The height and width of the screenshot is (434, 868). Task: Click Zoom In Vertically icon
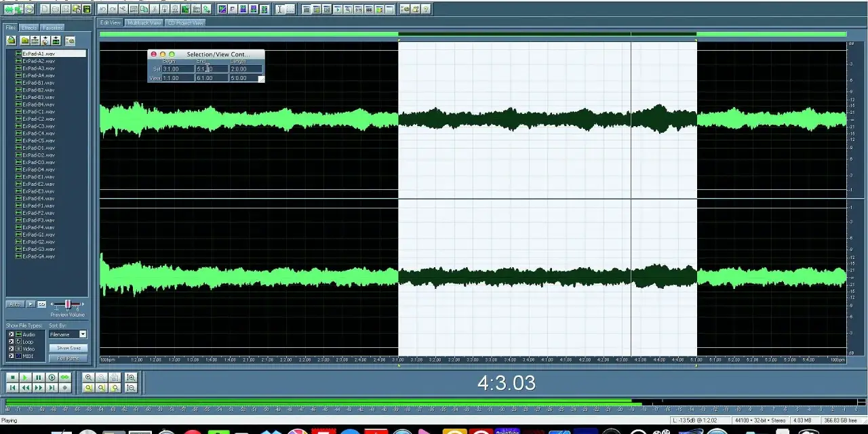[131, 378]
